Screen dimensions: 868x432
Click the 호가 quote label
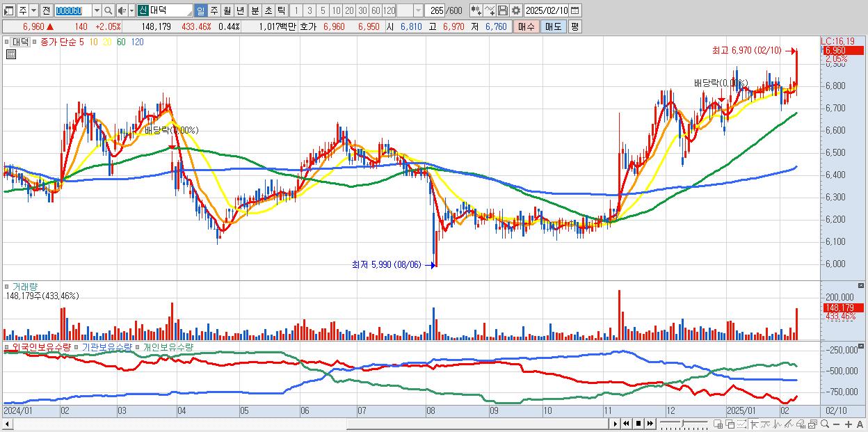[x=307, y=26]
